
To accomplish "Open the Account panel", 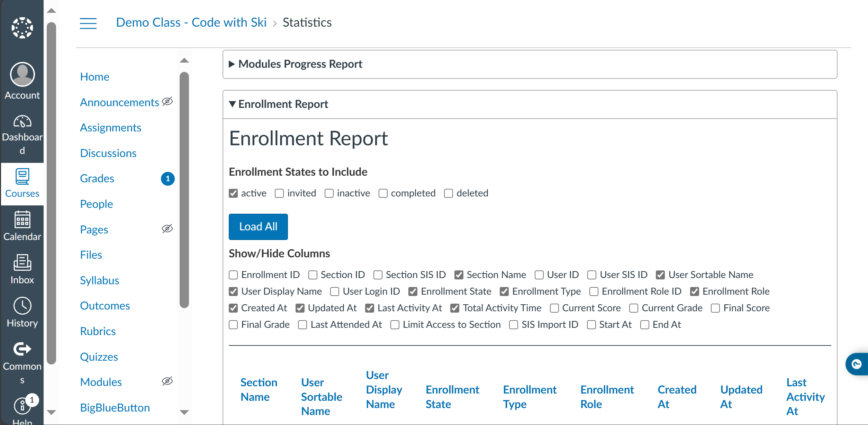I will coord(22,81).
